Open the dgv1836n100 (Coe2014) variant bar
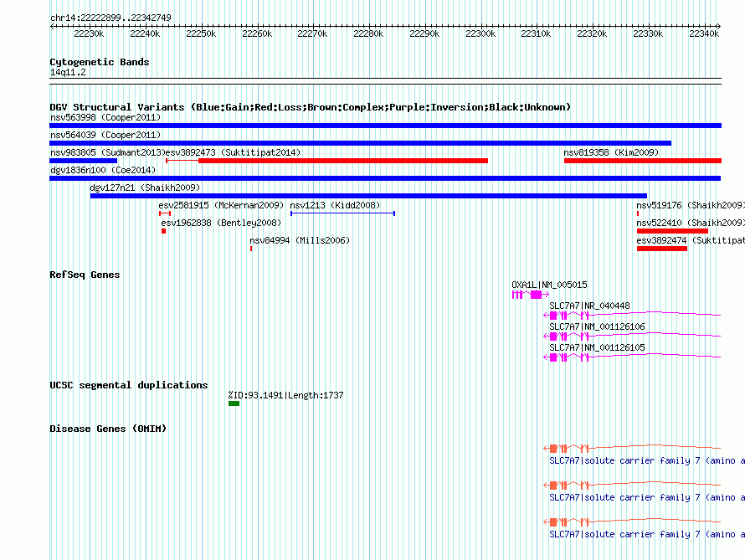The height and width of the screenshot is (560, 745). point(385,178)
